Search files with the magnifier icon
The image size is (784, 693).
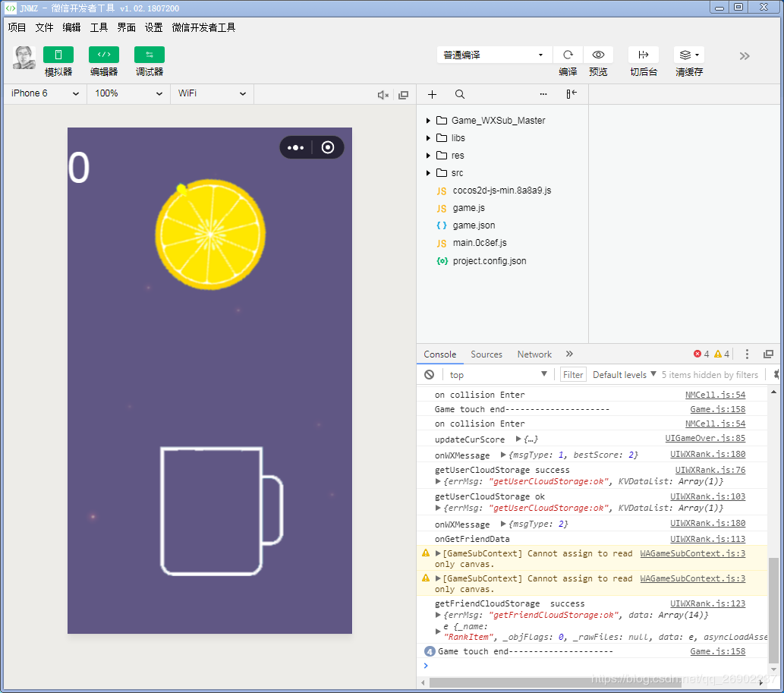point(460,95)
